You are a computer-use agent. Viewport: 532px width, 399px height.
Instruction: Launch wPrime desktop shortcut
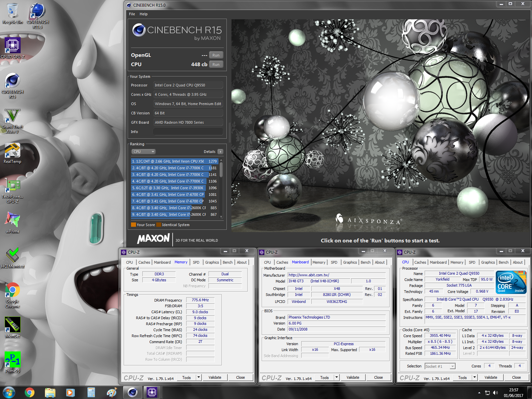13,222
